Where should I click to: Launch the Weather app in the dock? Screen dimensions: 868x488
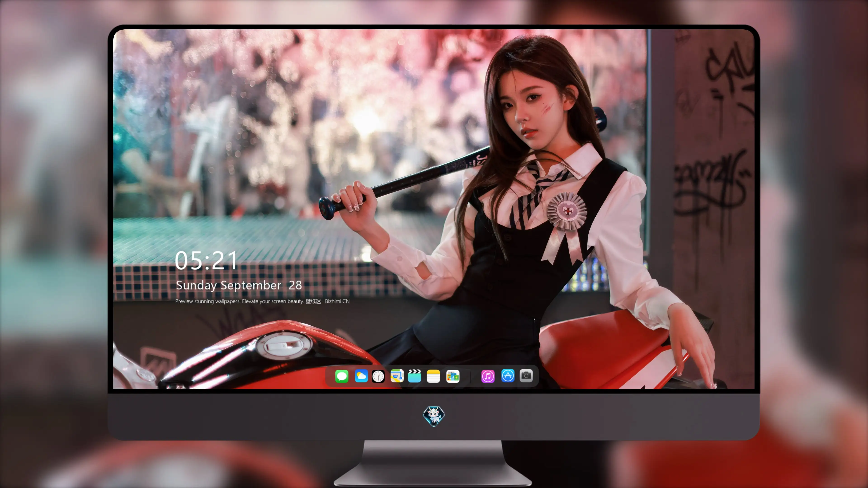361,376
